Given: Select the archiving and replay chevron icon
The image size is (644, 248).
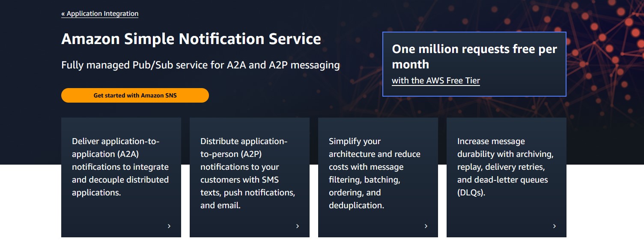Looking at the screenshot, I should (555, 226).
